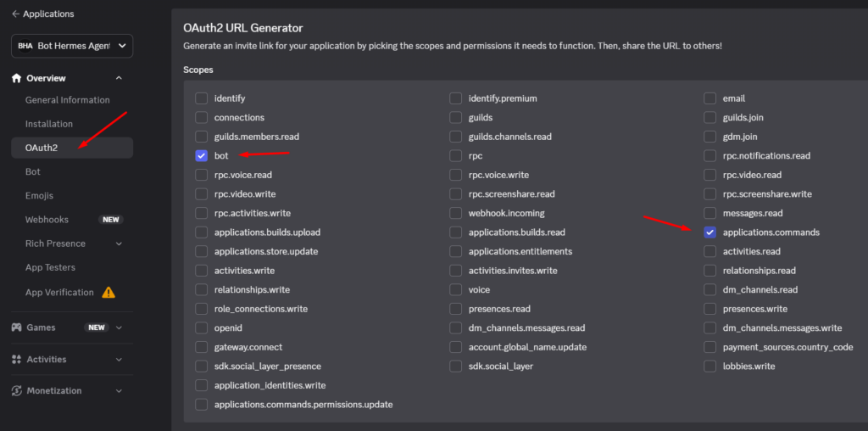Check the application_identities.write scope
Image resolution: width=868 pixels, height=431 pixels.
(x=202, y=385)
